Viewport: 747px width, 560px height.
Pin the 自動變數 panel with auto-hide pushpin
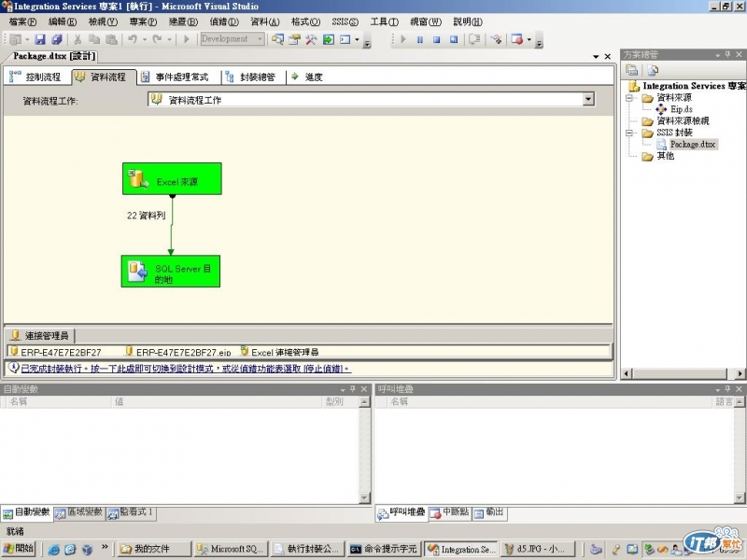pyautogui.click(x=353, y=389)
